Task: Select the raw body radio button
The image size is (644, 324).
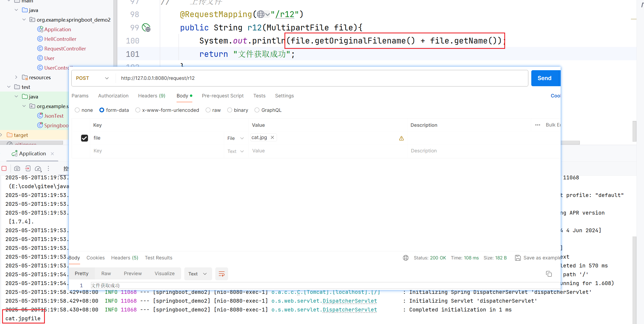Action: (x=208, y=110)
